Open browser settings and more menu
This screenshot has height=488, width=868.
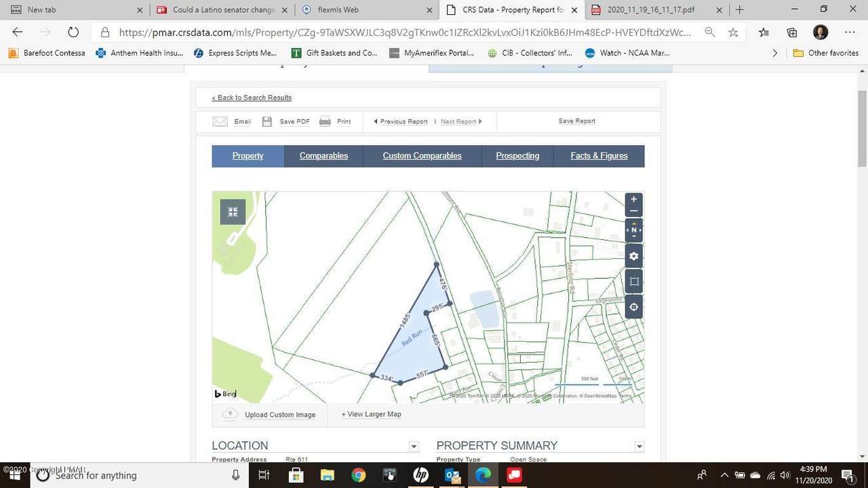(850, 32)
